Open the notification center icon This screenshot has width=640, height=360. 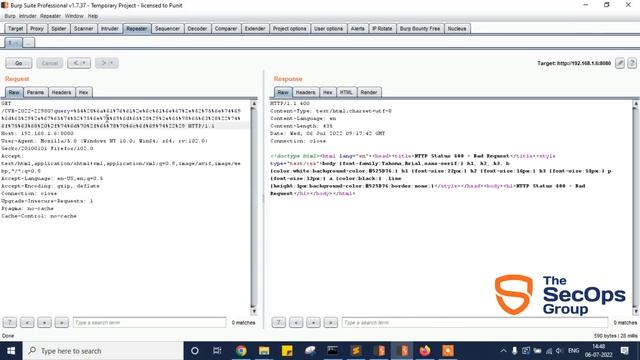tap(624, 351)
